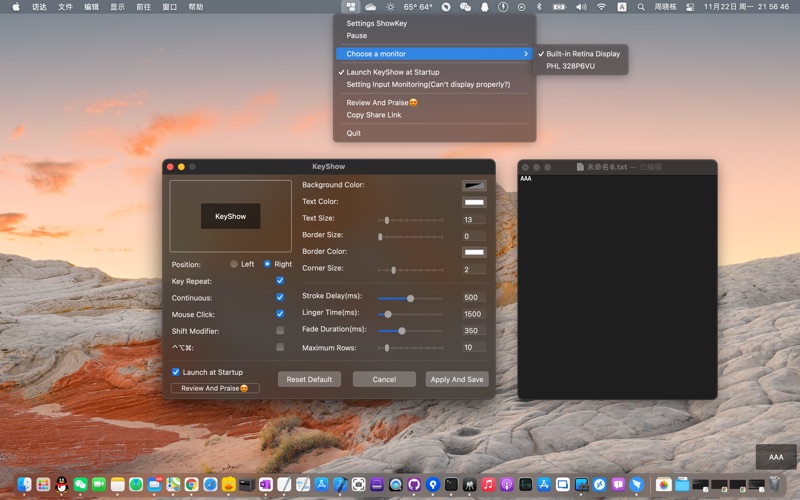Open the Text Color swatch
The height and width of the screenshot is (500, 800).
474,202
